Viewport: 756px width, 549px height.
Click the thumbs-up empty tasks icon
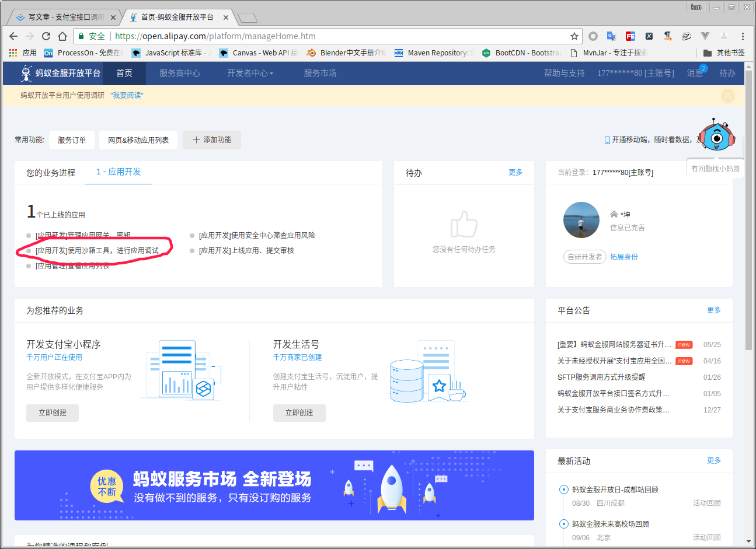click(x=464, y=224)
